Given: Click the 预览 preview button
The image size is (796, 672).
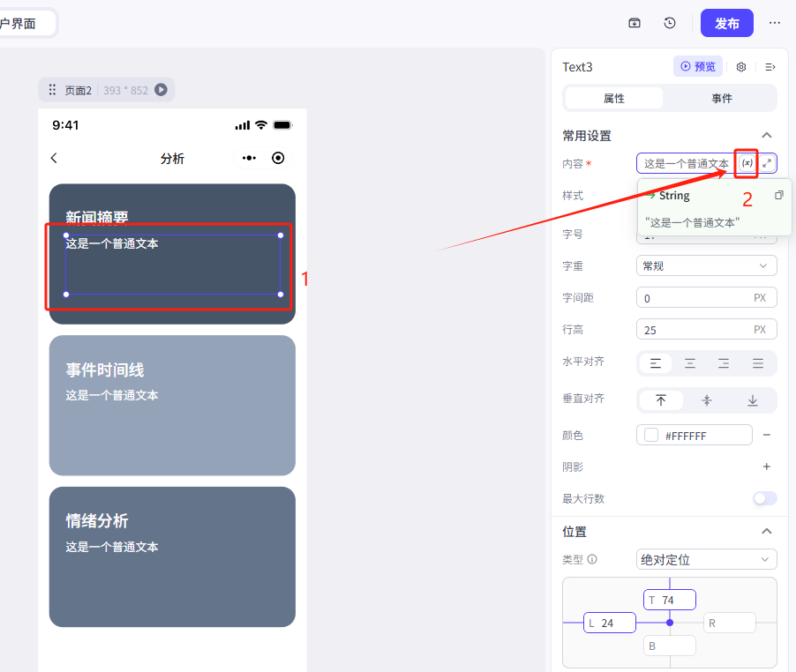Looking at the screenshot, I should (x=698, y=67).
